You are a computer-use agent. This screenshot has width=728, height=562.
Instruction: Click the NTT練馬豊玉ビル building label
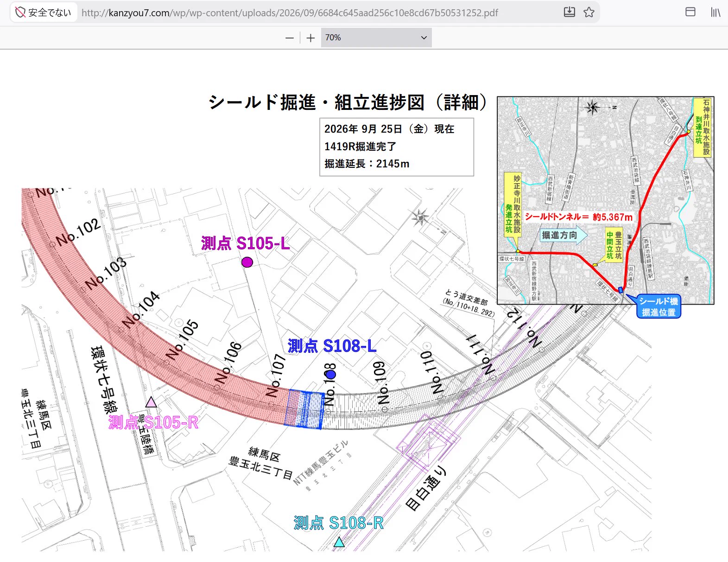(320, 462)
